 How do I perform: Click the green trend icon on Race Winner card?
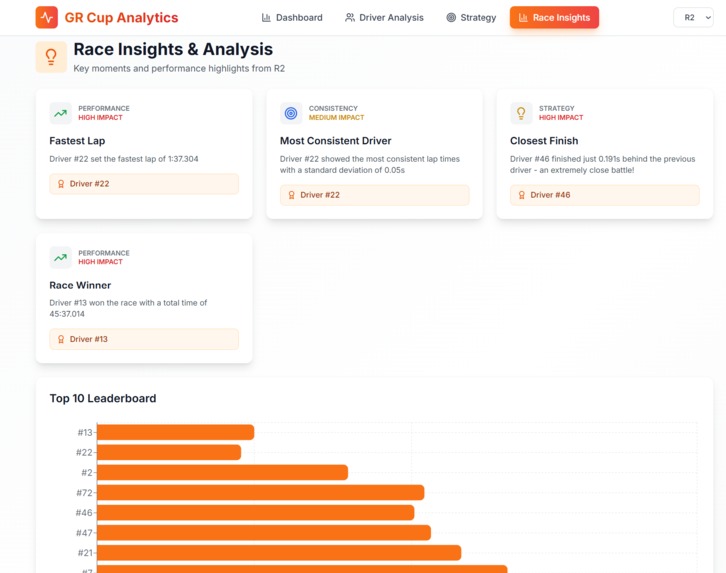tap(61, 257)
